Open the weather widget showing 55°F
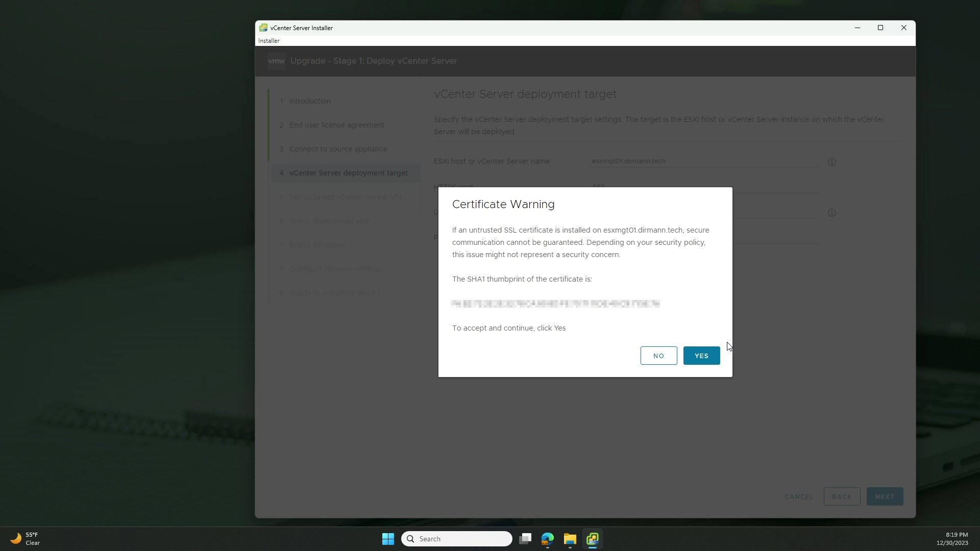980x551 pixels. (x=25, y=539)
